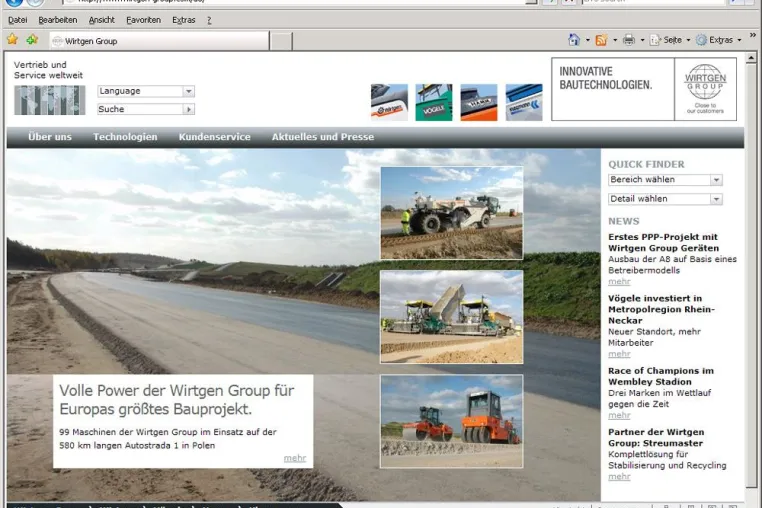Click the new tab button
762x508 pixels.
[281, 41]
